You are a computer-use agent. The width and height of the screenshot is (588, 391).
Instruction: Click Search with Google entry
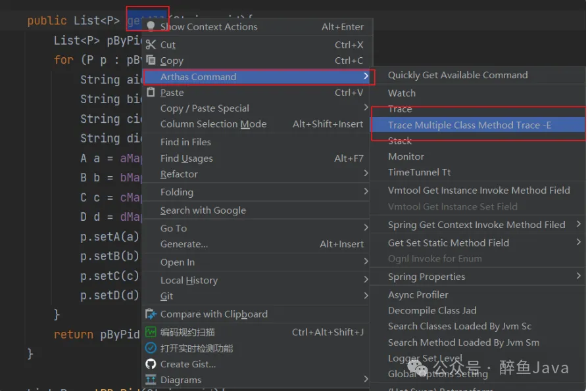tap(203, 210)
